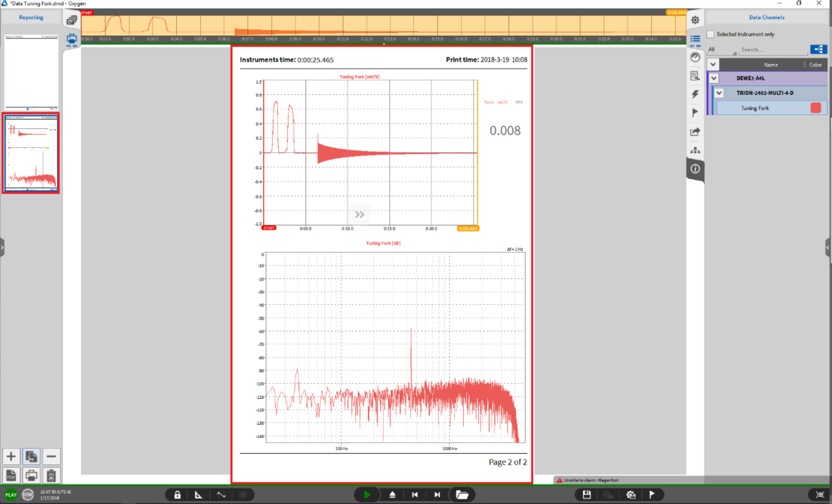The height and width of the screenshot is (504, 832).
Task: Click the save disk icon
Action: [x=587, y=495]
